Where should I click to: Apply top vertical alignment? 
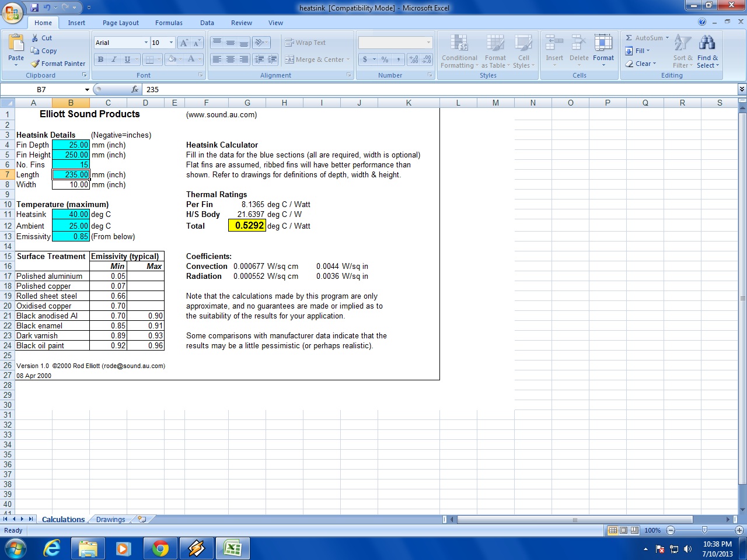pyautogui.click(x=217, y=43)
